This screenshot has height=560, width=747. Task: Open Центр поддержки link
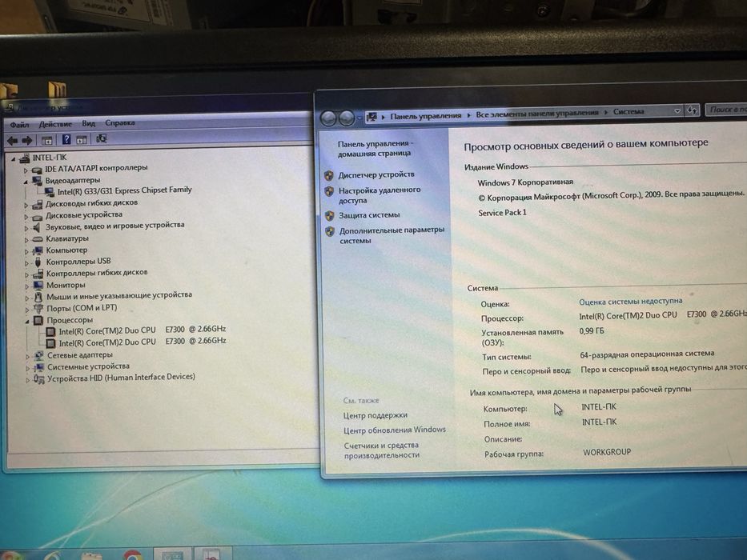point(376,415)
